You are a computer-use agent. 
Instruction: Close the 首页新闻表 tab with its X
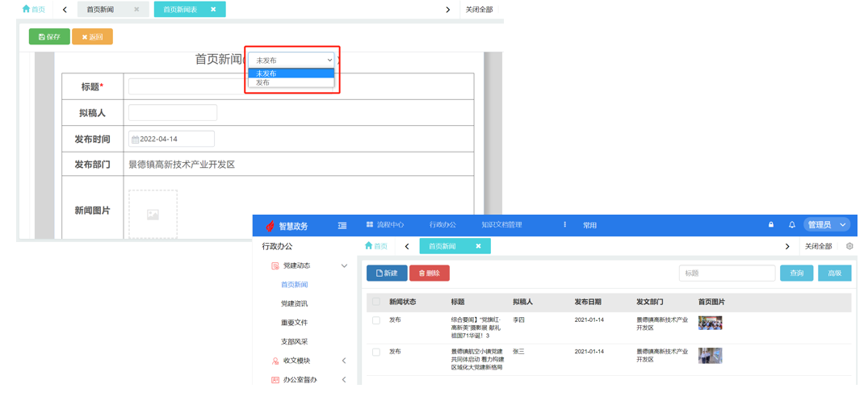[213, 10]
